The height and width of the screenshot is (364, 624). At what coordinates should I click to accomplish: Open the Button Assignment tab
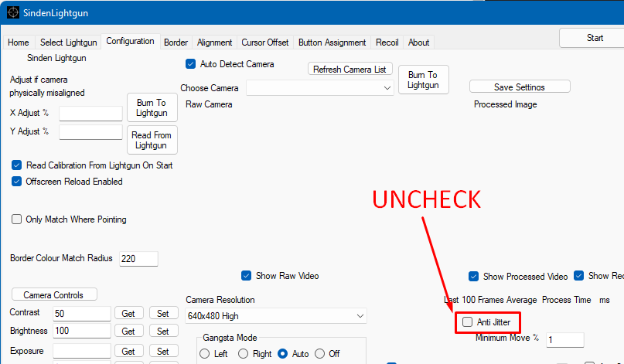pyautogui.click(x=332, y=43)
